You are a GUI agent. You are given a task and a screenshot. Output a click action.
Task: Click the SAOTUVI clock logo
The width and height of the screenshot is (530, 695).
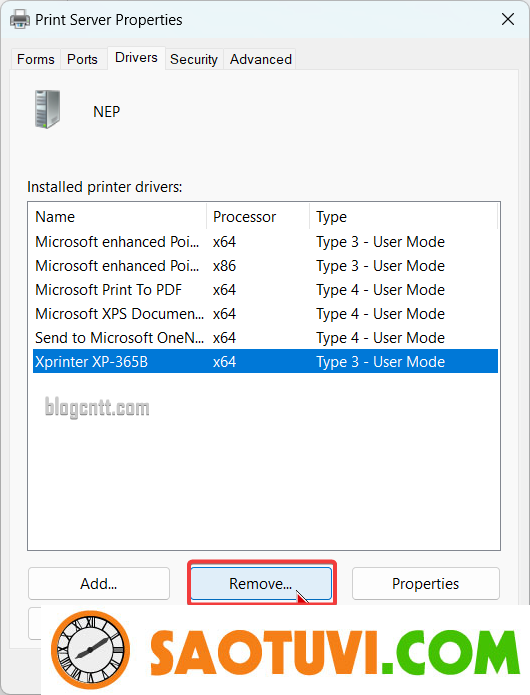click(x=90, y=650)
